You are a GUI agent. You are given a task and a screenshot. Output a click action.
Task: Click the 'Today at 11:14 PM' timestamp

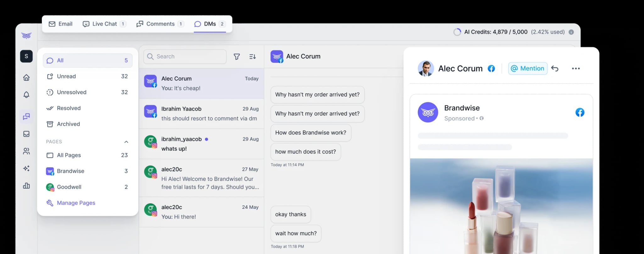pos(287,165)
